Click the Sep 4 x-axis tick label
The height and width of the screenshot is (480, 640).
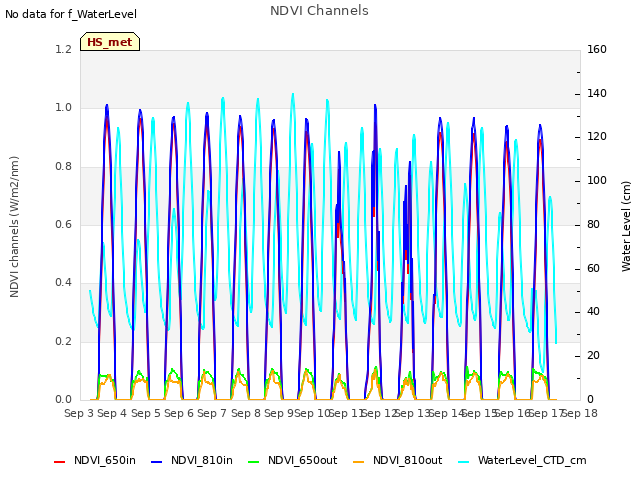click(x=112, y=413)
